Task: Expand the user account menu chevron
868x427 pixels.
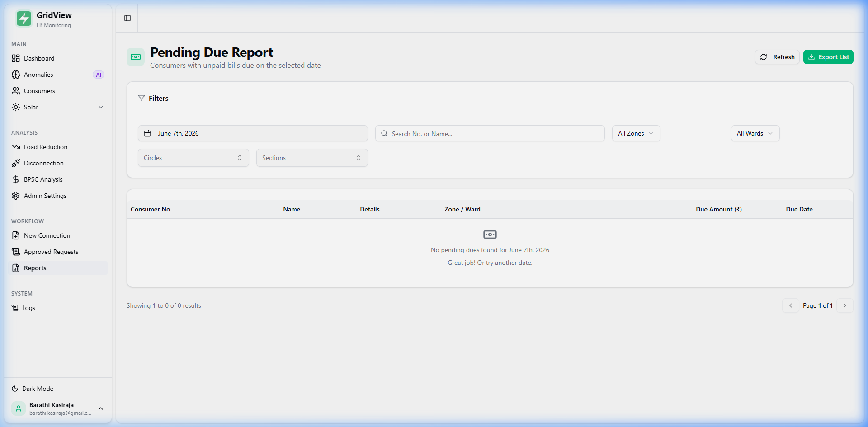Action: (x=101, y=408)
